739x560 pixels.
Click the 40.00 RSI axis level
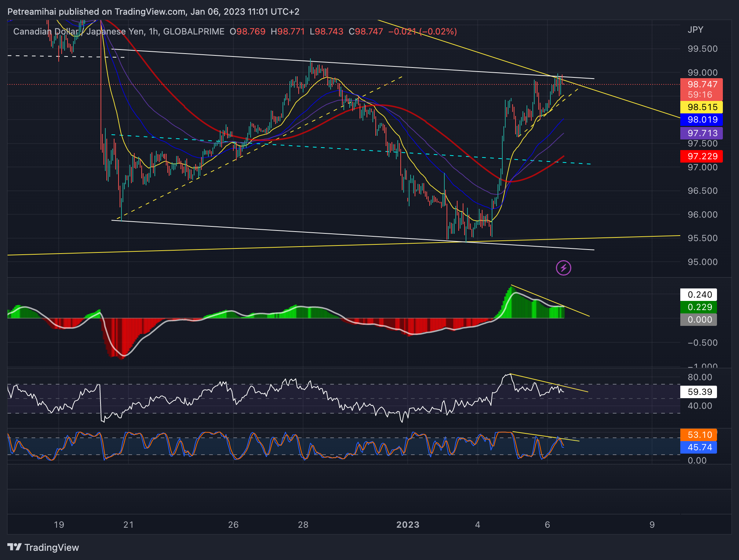[700, 406]
